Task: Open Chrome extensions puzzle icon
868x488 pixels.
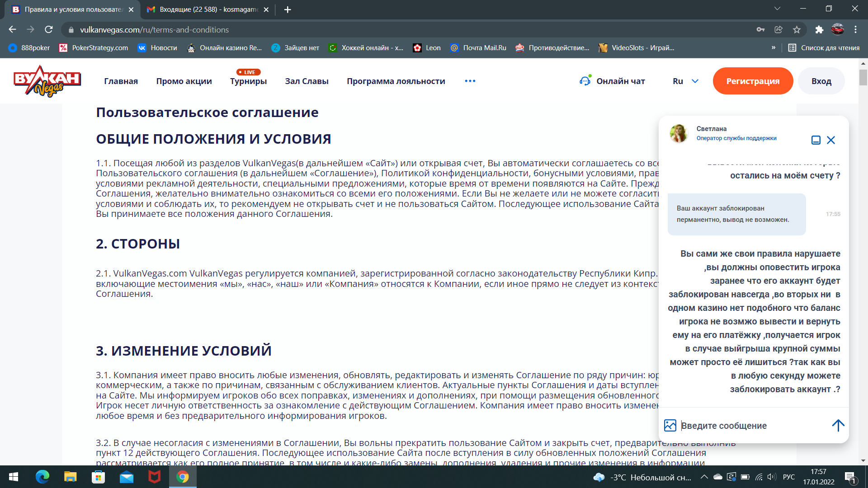Action: [819, 30]
